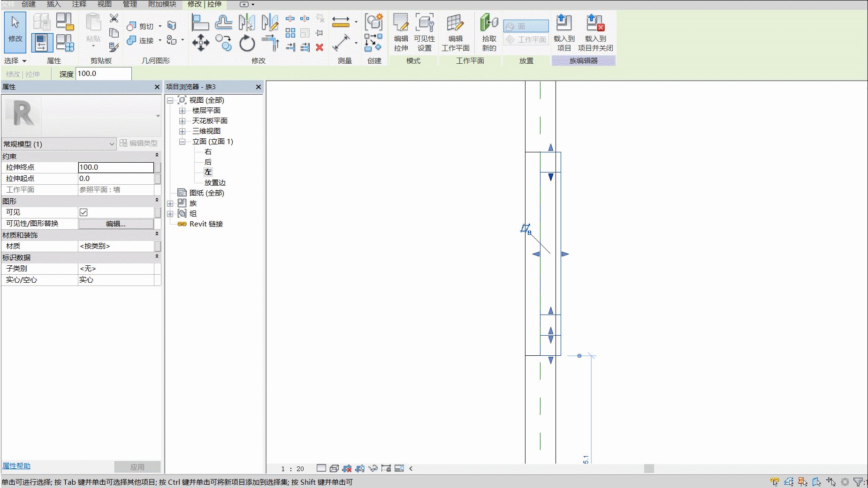Click the 材质 <按类别> value cell
The height and width of the screenshot is (488, 868).
(116, 246)
